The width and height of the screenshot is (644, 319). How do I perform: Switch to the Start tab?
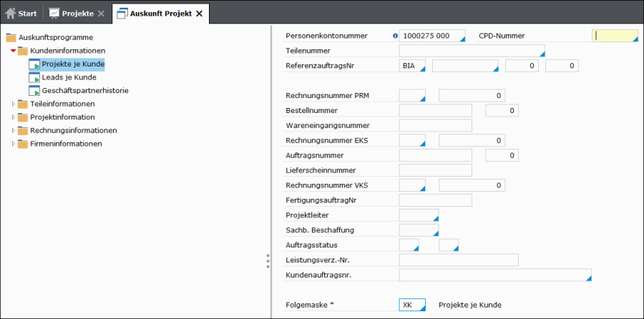[x=21, y=14]
